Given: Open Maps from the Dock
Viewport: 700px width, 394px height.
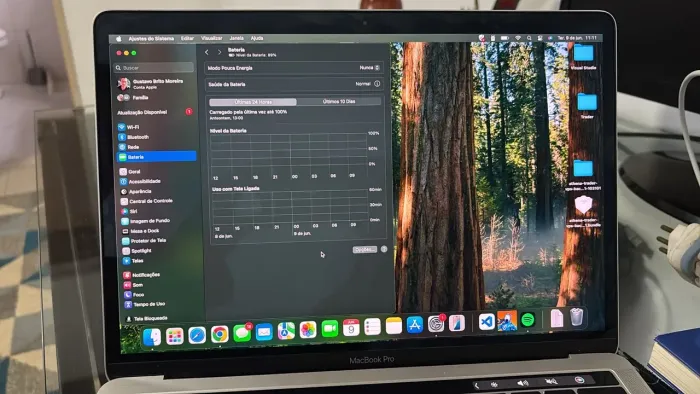Looking at the screenshot, I should tap(286, 332).
